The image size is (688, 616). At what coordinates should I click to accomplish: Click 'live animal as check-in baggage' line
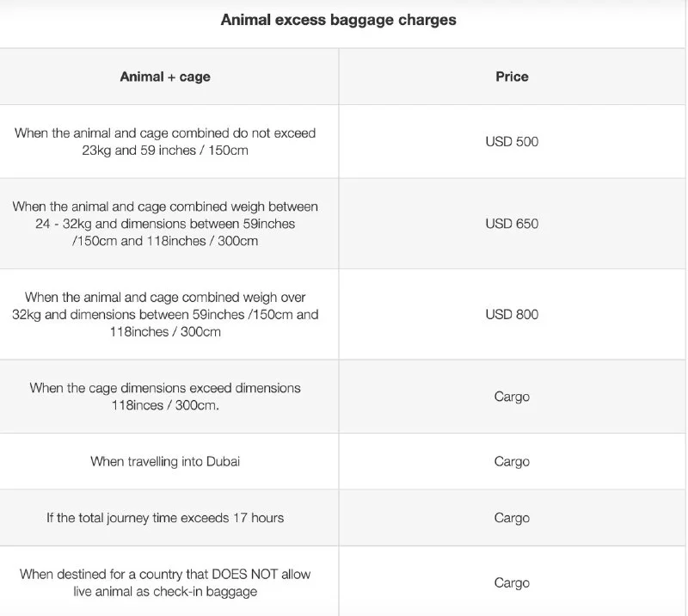click(x=165, y=591)
